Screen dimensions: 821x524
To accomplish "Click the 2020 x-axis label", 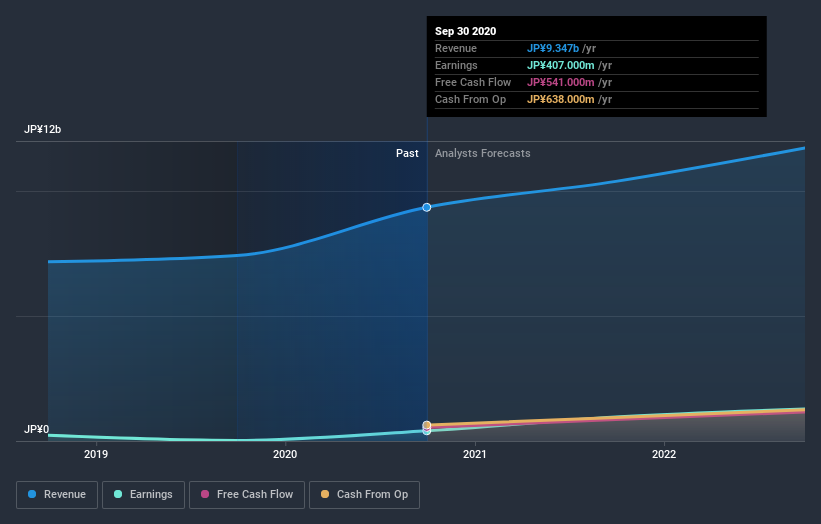I will click(x=285, y=454).
